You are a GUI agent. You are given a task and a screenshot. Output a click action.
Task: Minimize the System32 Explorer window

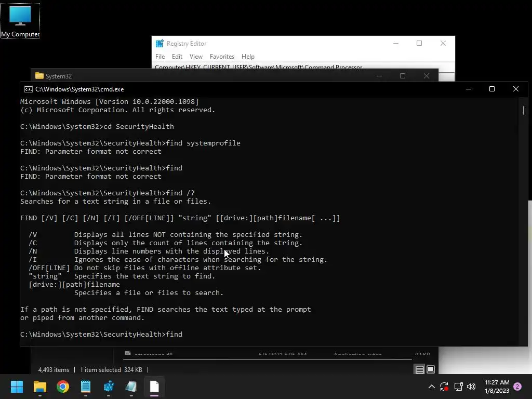(x=379, y=76)
